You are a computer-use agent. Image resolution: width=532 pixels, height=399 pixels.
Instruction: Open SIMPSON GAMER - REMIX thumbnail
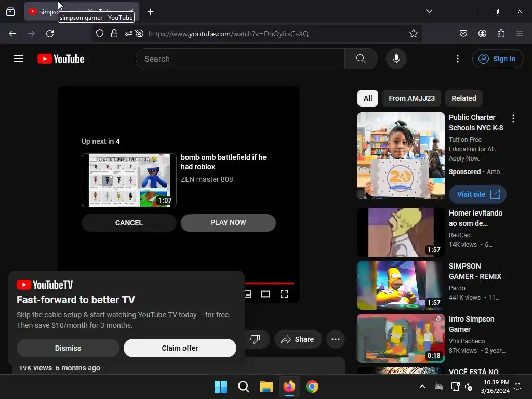click(401, 285)
